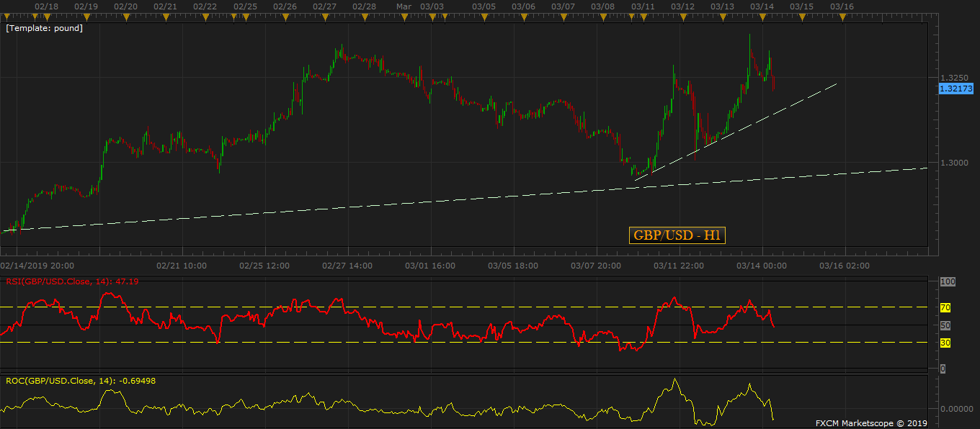980x429 pixels.
Task: Click the 02/25 12:00 time axis label
Action: (x=264, y=266)
